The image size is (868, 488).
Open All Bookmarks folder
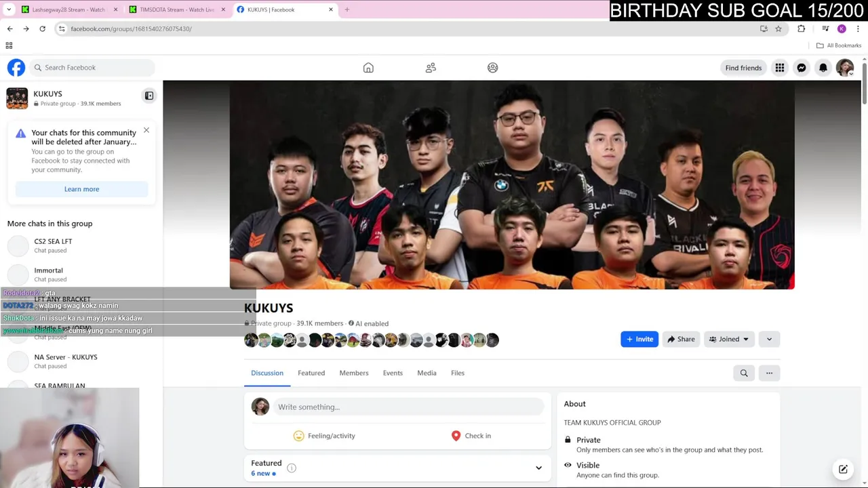[x=839, y=45]
